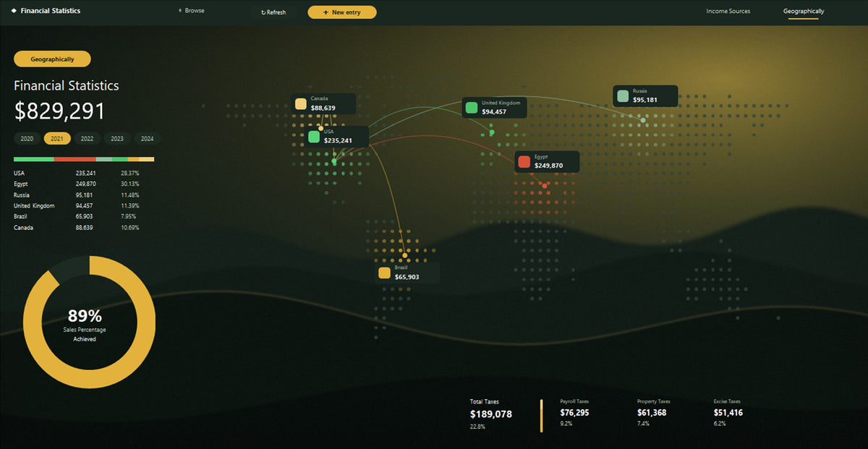Click Canada yellow swatch on map
Viewport: 868px width, 449px height.
tap(301, 103)
